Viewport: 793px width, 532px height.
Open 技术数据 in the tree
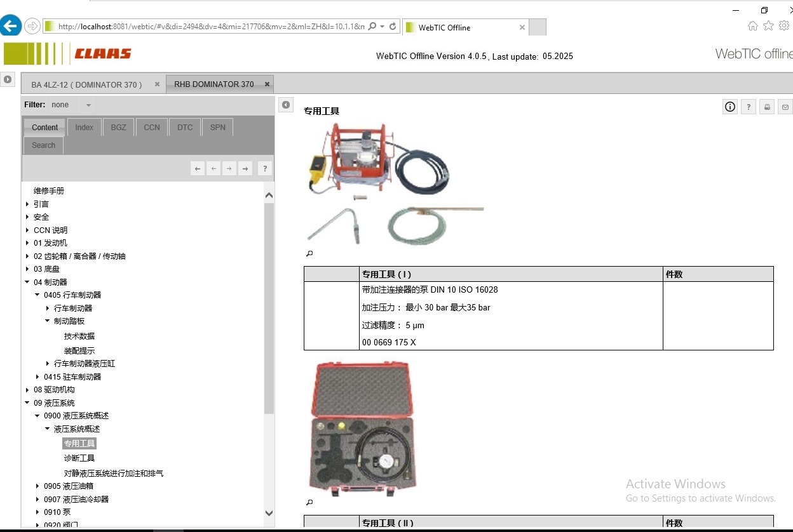tap(79, 336)
